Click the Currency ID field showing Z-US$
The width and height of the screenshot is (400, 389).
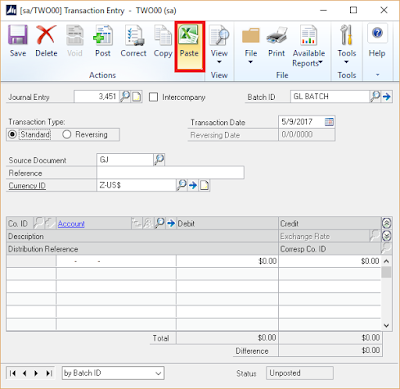[x=136, y=185]
